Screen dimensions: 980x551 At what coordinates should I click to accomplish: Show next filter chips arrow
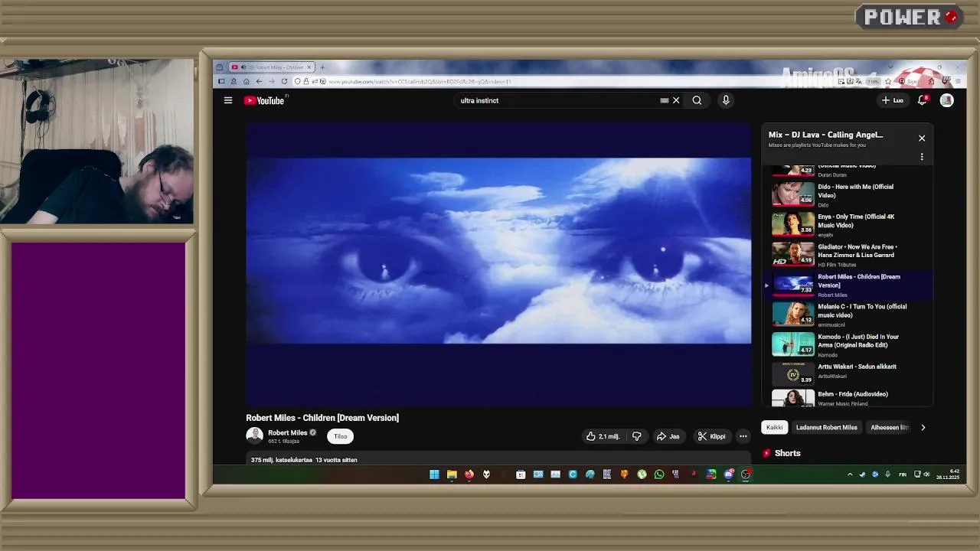(923, 428)
